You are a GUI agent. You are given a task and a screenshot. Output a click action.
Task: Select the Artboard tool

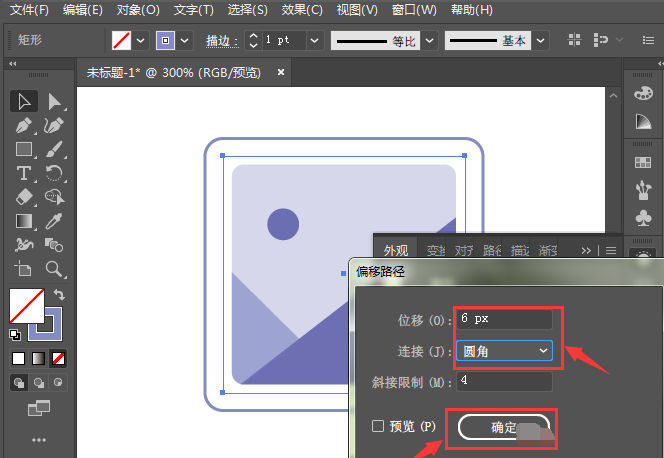point(24,269)
